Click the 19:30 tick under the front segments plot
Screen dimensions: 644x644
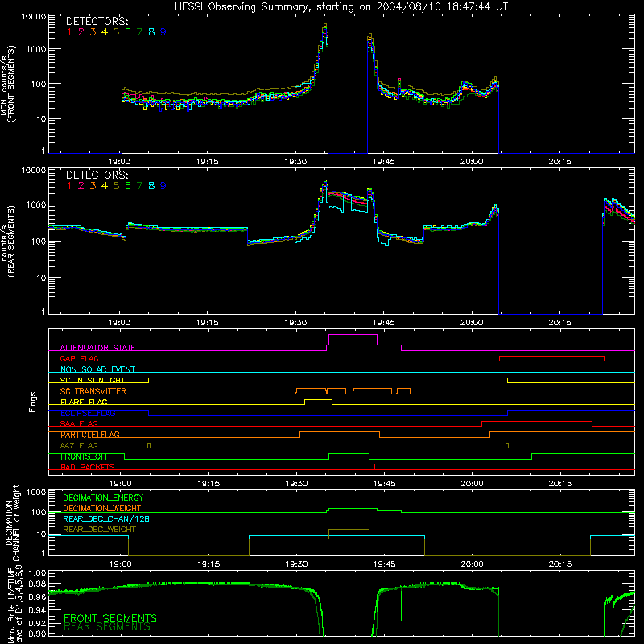click(x=295, y=162)
